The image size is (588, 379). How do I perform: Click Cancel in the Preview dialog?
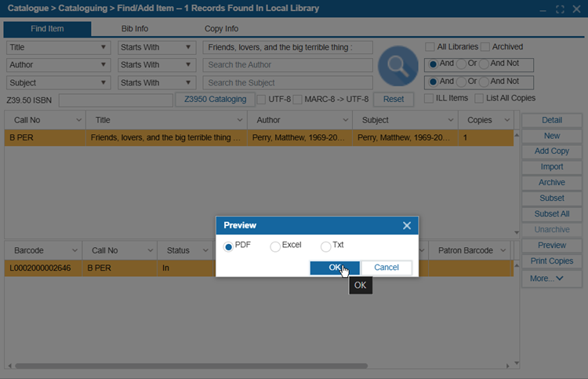(387, 268)
